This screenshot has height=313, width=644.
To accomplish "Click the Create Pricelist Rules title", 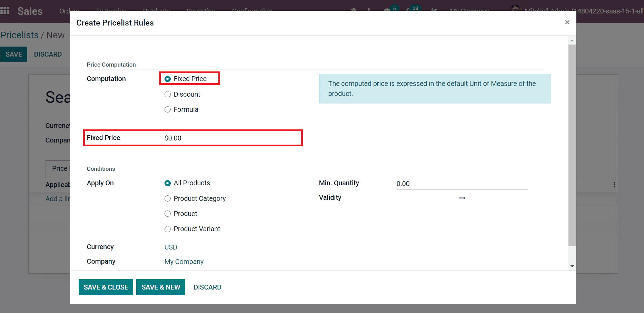I will pyautogui.click(x=115, y=23).
